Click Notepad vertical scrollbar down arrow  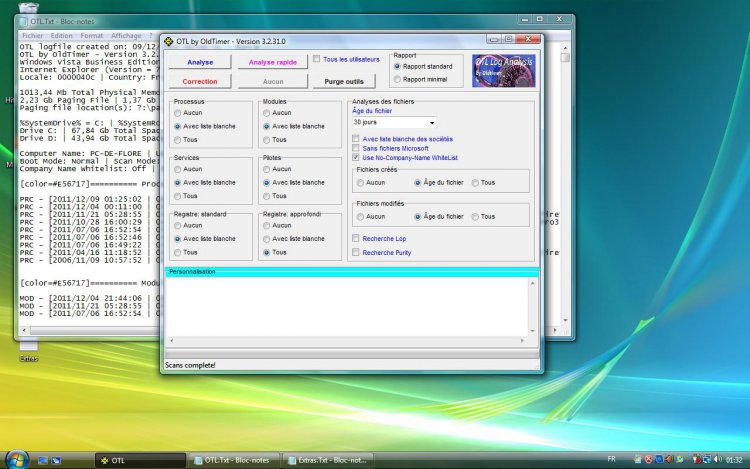(x=565, y=320)
